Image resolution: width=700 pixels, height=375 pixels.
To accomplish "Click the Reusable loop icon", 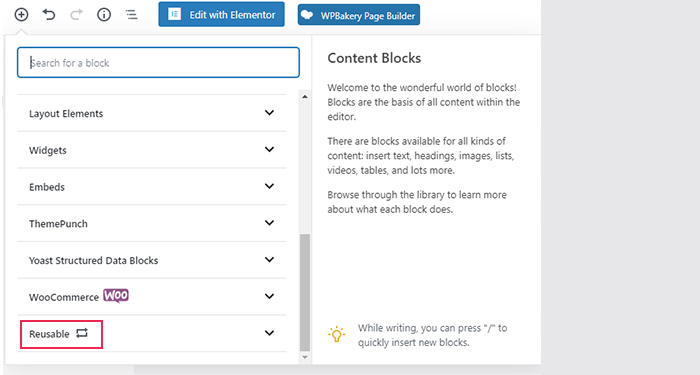I will (82, 333).
